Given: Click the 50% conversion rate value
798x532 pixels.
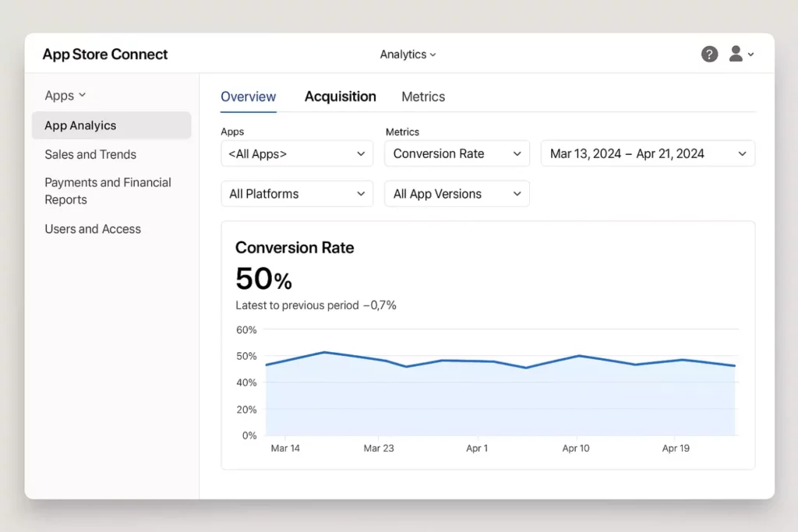Looking at the screenshot, I should (263, 279).
